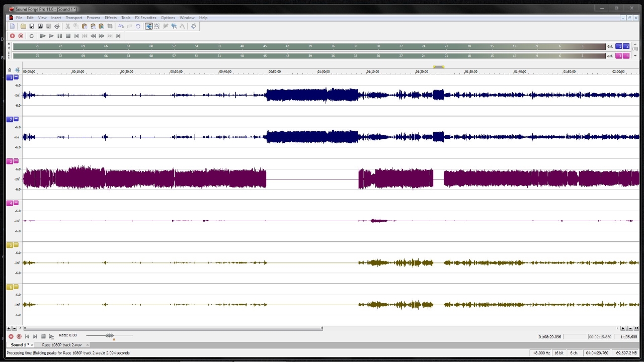Toggle channel 4 meter button
The image size is (644, 362).
click(626, 55)
